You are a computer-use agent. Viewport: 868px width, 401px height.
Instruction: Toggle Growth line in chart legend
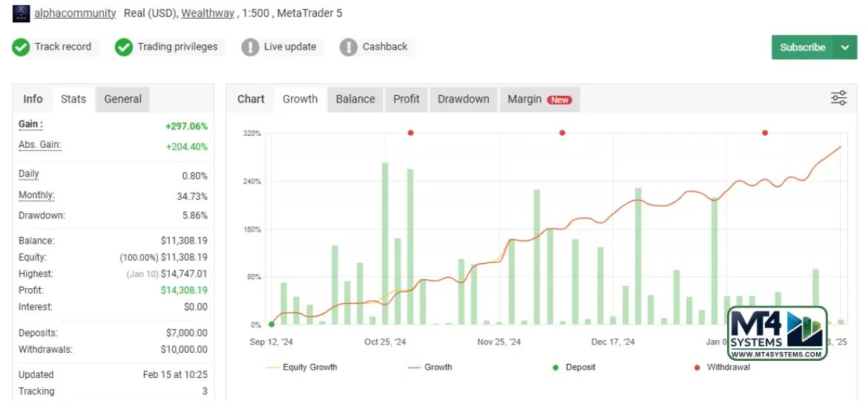pos(430,367)
